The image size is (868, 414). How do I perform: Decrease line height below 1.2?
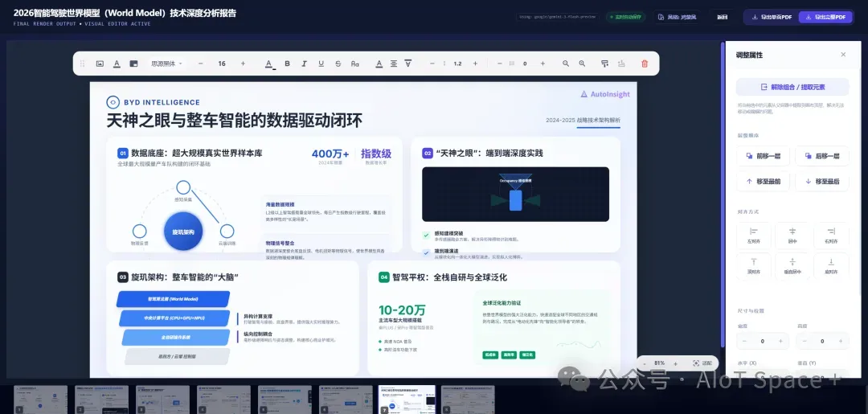[432, 64]
